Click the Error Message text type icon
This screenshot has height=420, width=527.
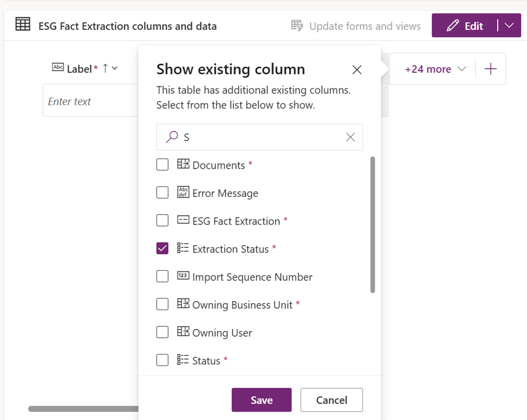183,192
